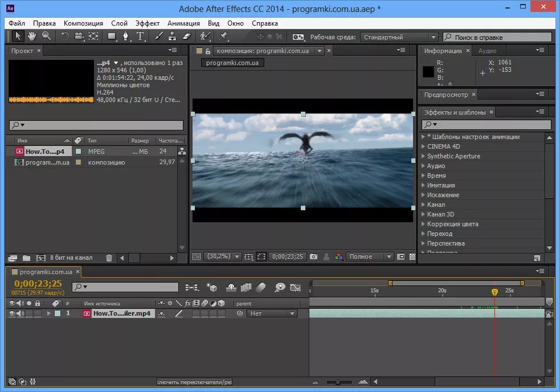
Task: Click the layer 1 label color swatch
Action: coord(58,313)
